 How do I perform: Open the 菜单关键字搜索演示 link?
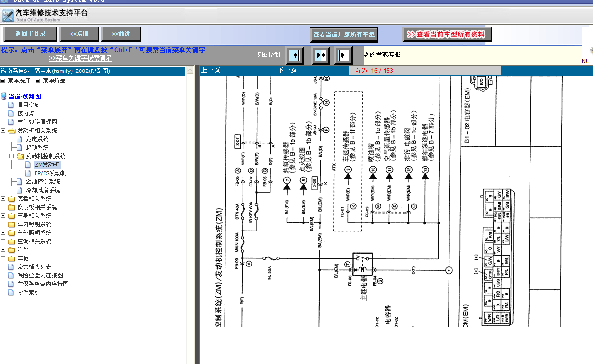80,58
